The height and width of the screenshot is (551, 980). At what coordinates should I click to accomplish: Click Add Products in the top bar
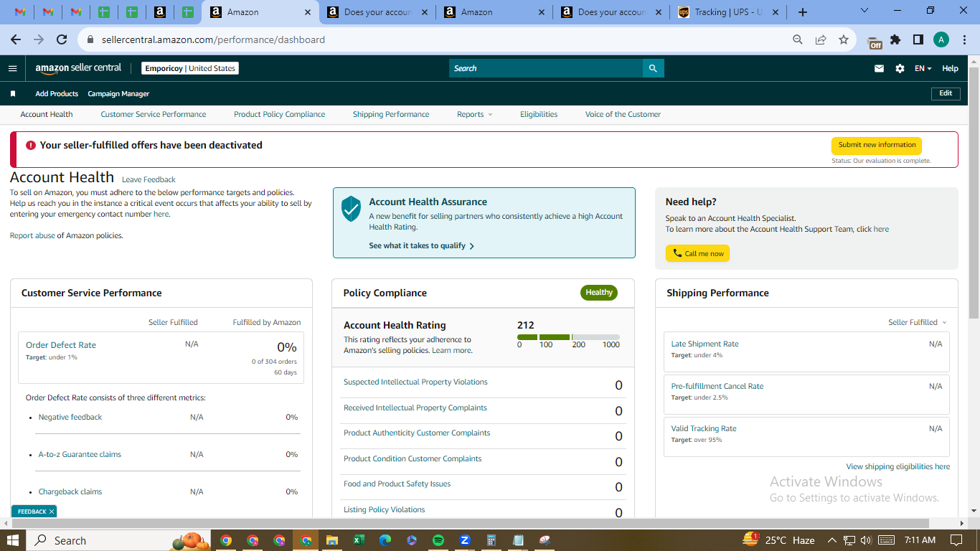pyautogui.click(x=57, y=94)
